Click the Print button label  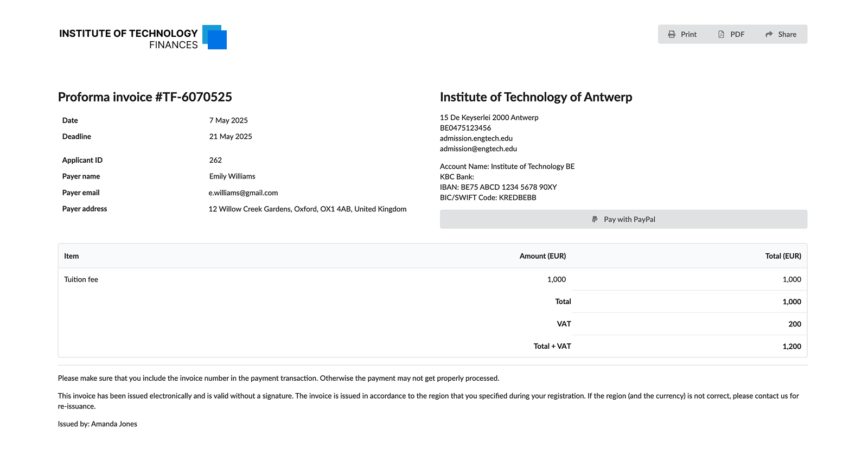[688, 34]
